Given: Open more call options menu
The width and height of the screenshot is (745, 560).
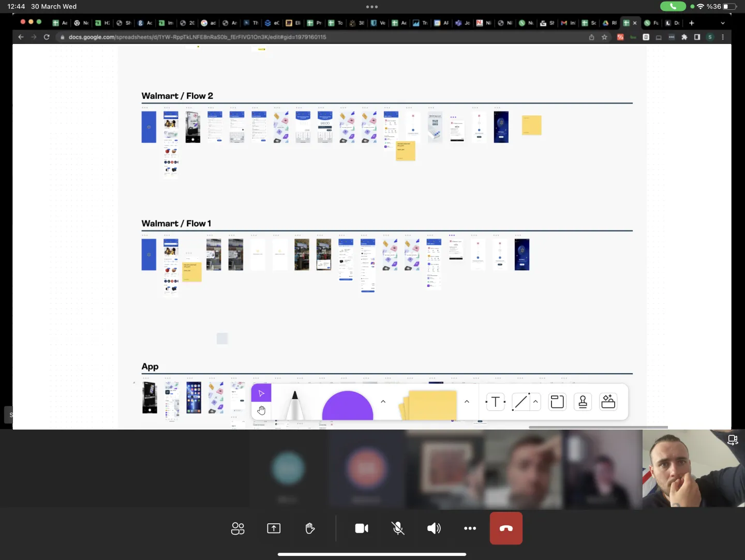Looking at the screenshot, I should (x=470, y=528).
